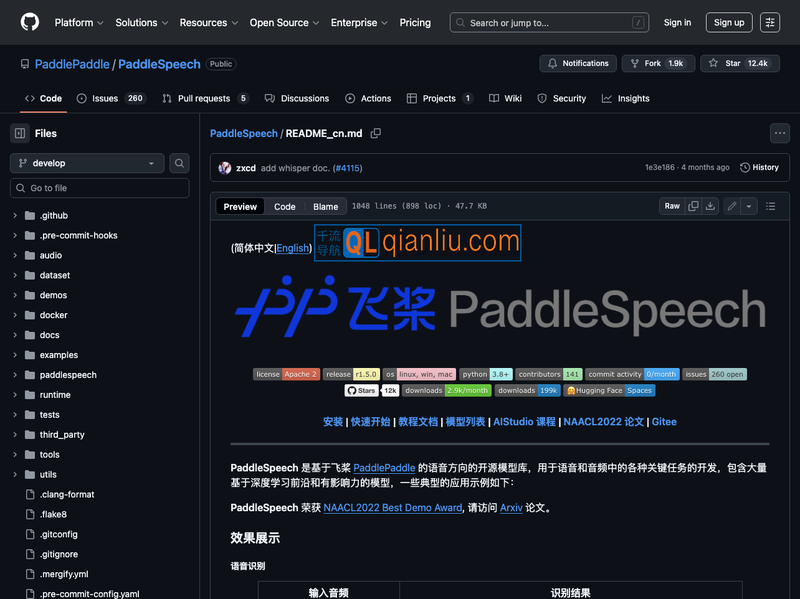Open the Pull requests tab

204,98
